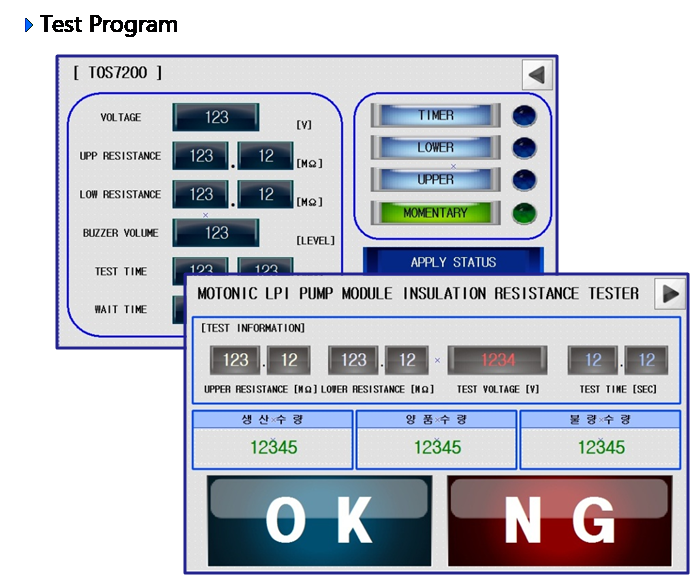Screen dimensions: 690x575
Task: Select the UPP RESISTANCE integer field
Action: tap(201, 155)
